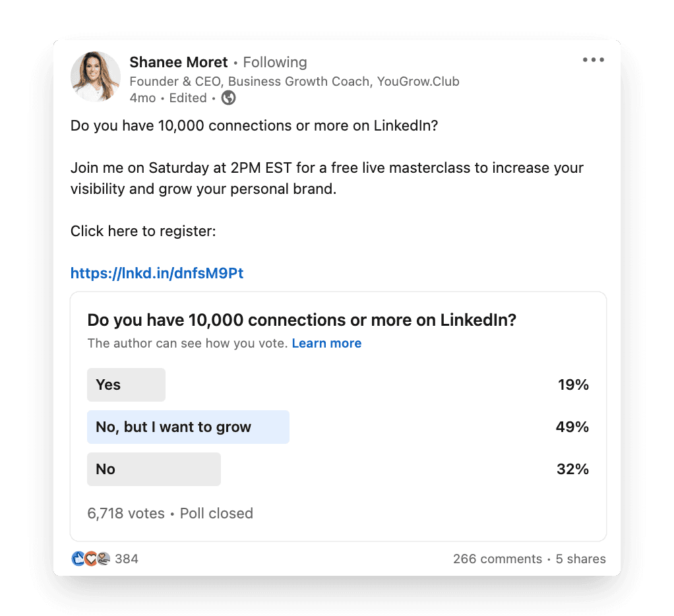The image size is (674, 616).
Task: Click the heart love reaction icon
Action: (x=91, y=559)
